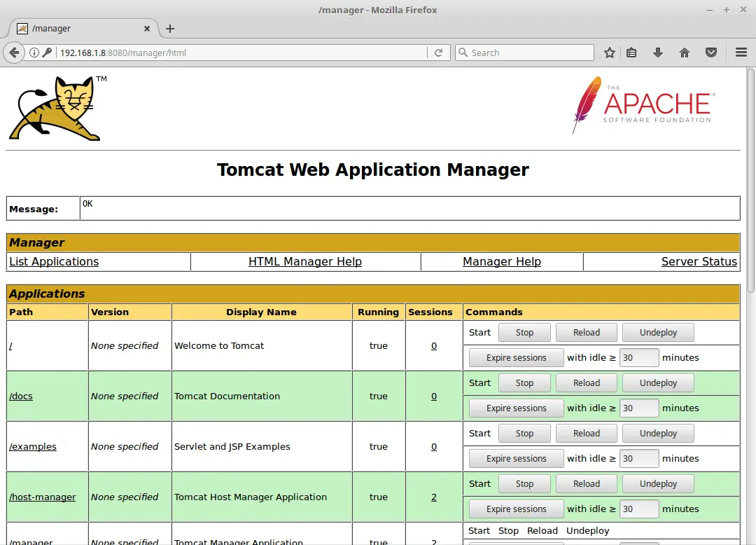Reload the Welcome to Tomcat root application

[587, 333]
